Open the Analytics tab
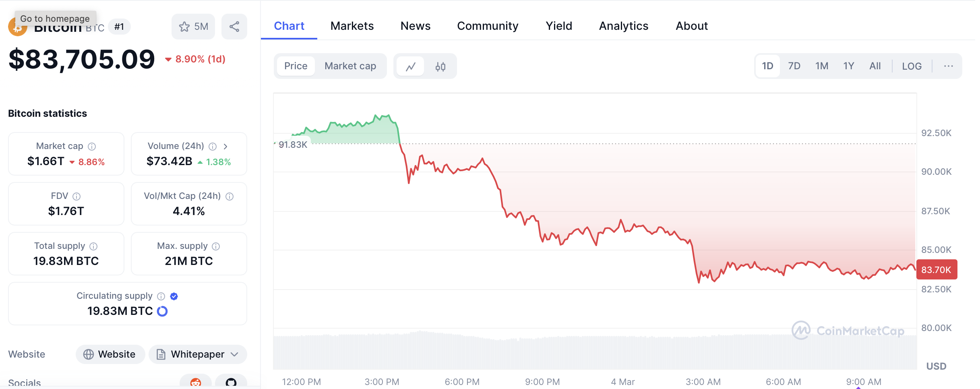The width and height of the screenshot is (980, 389). [623, 26]
